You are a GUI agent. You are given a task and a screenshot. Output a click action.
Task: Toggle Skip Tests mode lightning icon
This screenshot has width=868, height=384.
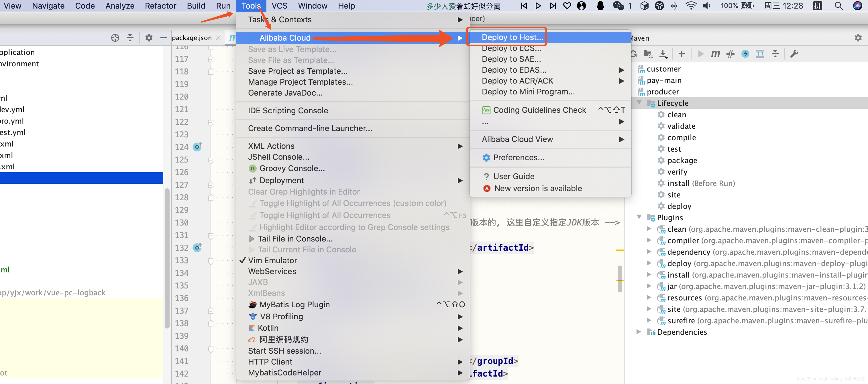coord(745,54)
